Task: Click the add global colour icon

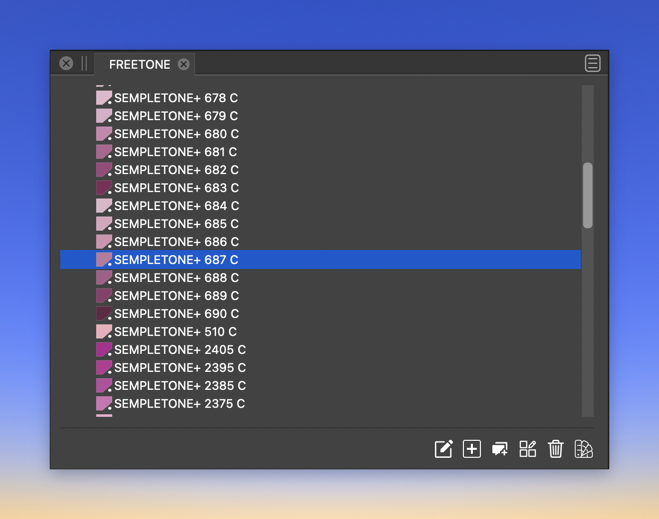Action: click(500, 449)
